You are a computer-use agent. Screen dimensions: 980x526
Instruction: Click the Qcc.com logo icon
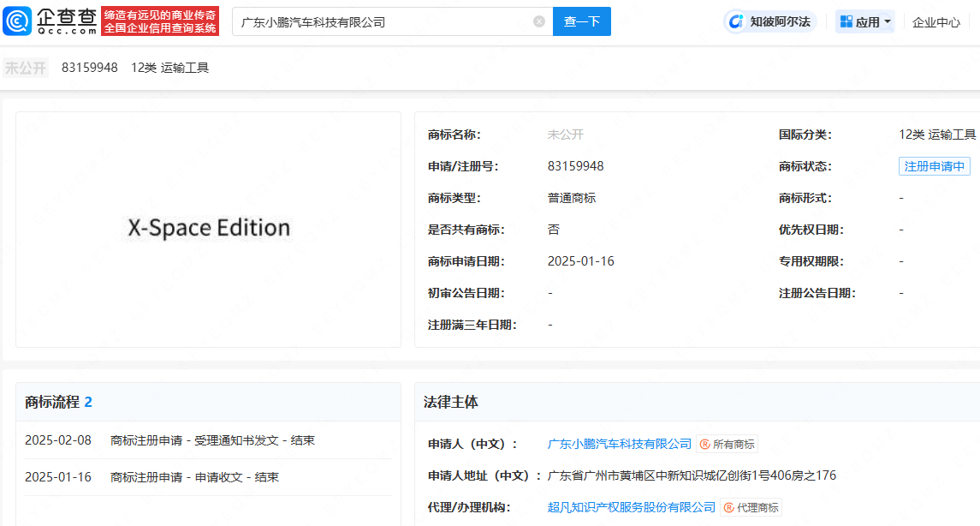click(17, 21)
